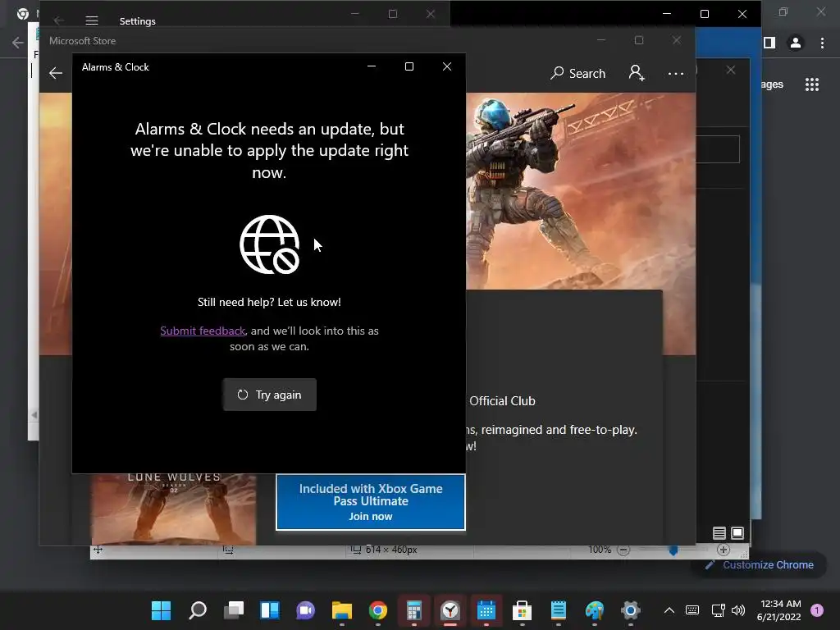Open Task View from taskbar
The width and height of the screenshot is (840, 630).
coord(234,610)
